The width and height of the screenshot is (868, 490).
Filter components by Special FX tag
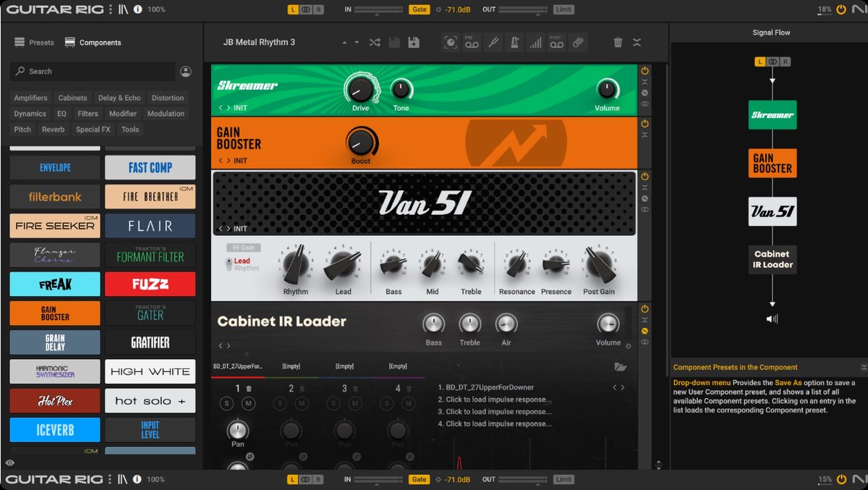[93, 130]
